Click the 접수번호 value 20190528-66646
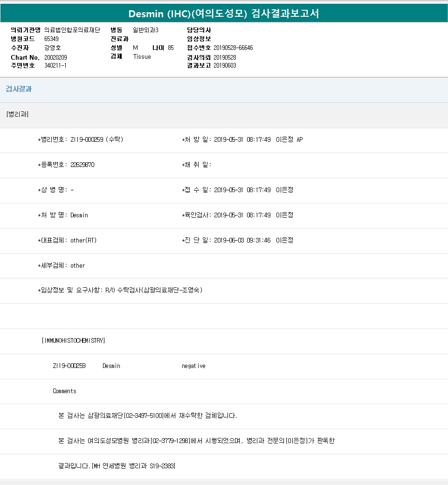 (233, 48)
